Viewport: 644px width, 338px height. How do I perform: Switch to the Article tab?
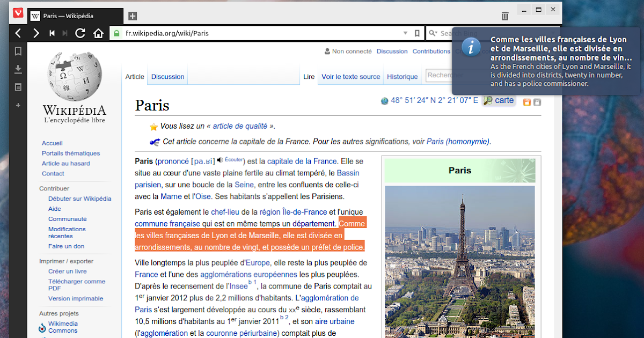tap(135, 77)
